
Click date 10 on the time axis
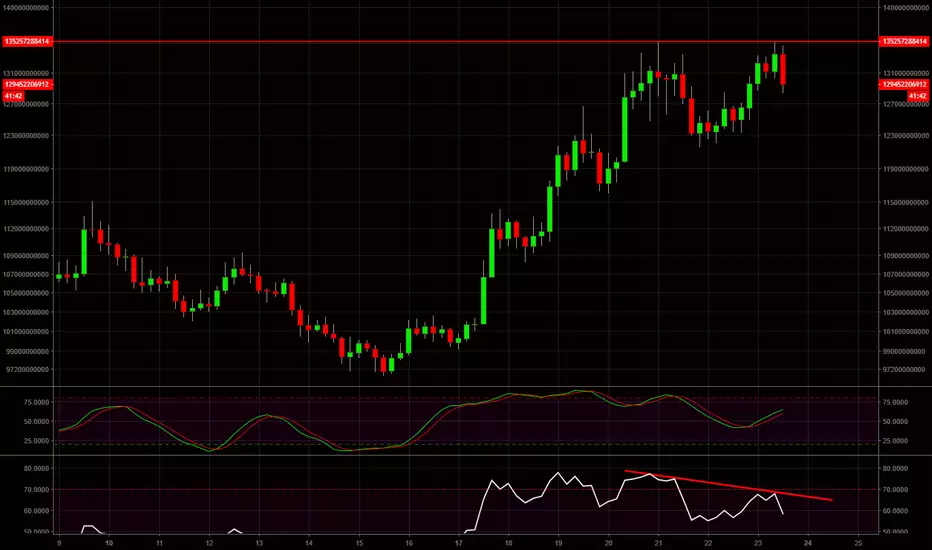pyautogui.click(x=109, y=543)
